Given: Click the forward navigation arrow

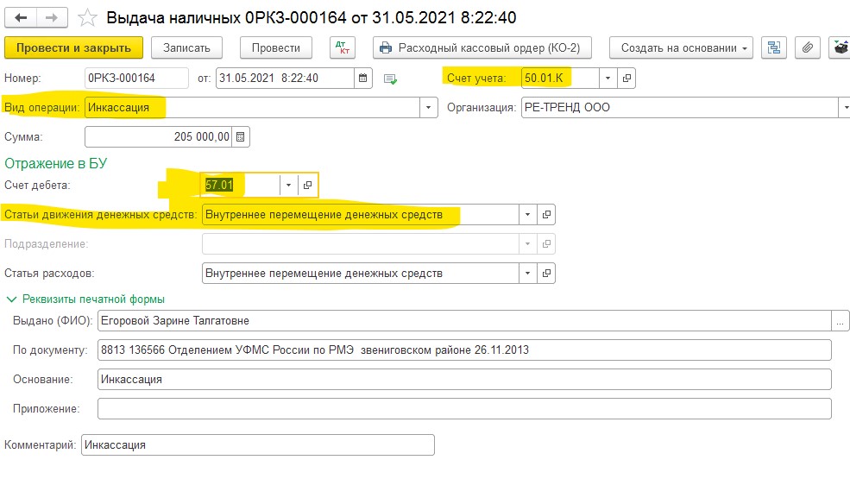Looking at the screenshot, I should [x=51, y=17].
